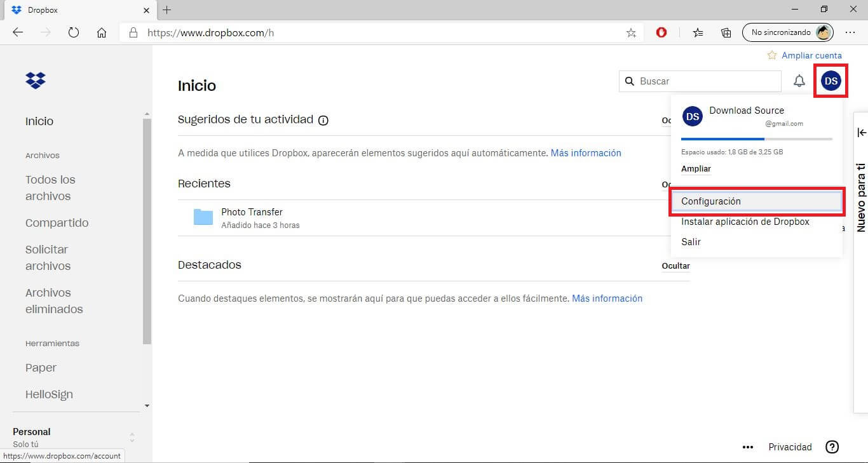Click Ampliar in account menu

click(x=696, y=169)
